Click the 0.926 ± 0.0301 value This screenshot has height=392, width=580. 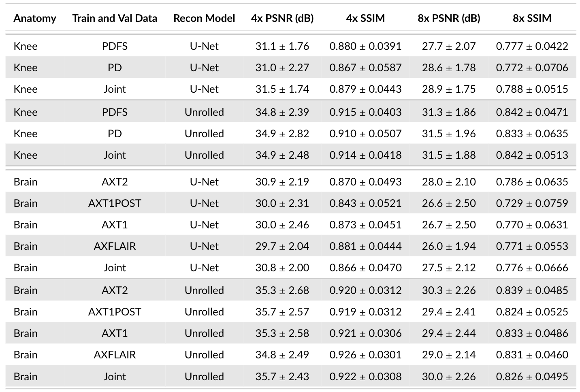pos(365,355)
